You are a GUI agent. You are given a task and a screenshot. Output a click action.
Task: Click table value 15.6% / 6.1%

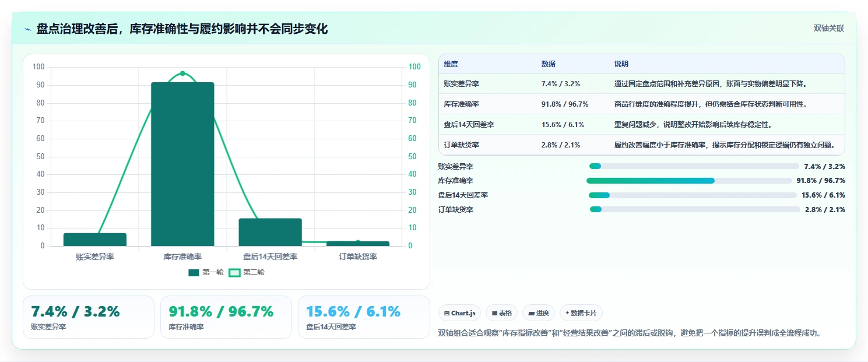coord(563,125)
